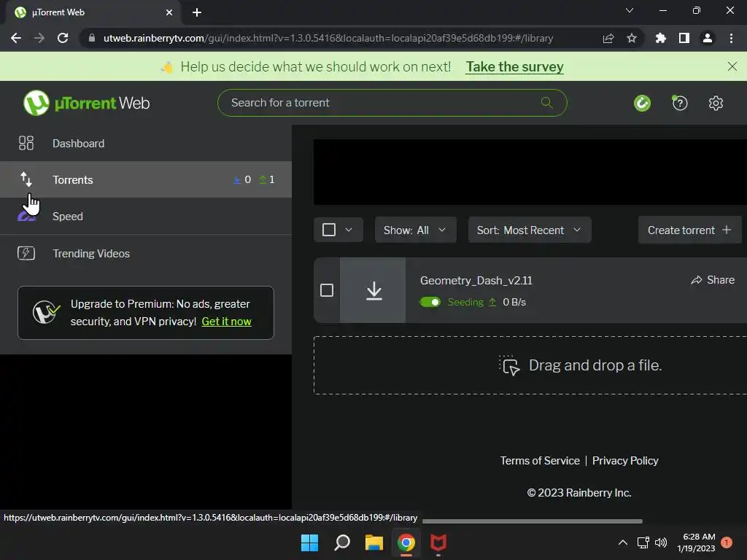747x560 pixels.
Task: Open the Speed menu item
Action: [x=146, y=216]
